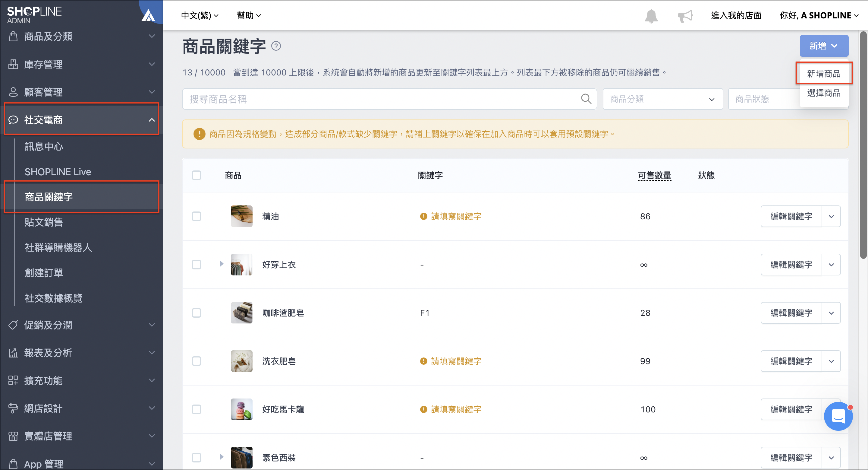Screen dimensions: 868x470
Task: Check the box for 好吃馬卡龍 row
Action: pos(197,409)
